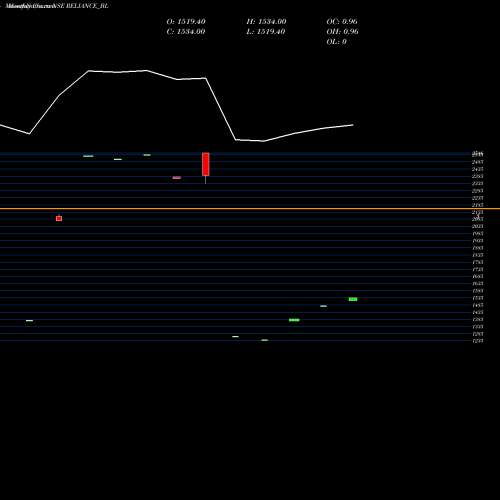Click the small red candle below the orange line

(x=59, y=219)
